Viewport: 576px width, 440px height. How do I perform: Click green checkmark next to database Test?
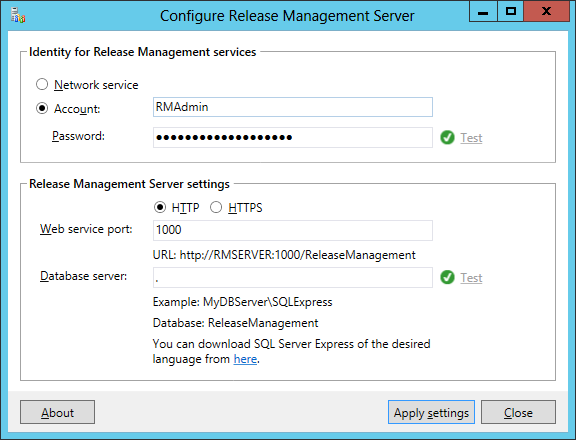tap(447, 277)
